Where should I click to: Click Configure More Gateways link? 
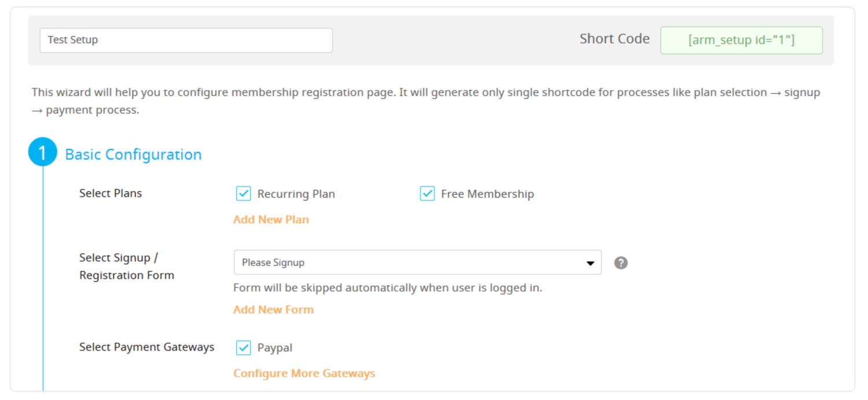304,373
